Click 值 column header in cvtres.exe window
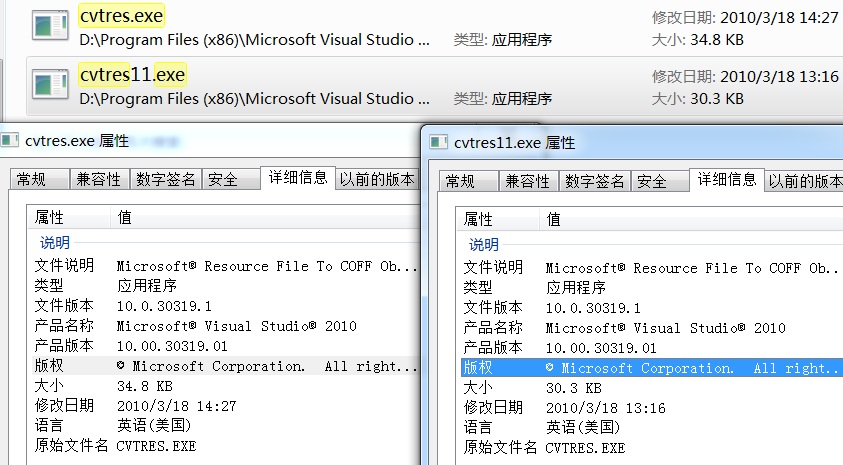Image resolution: width=843 pixels, height=465 pixels. 265,217
